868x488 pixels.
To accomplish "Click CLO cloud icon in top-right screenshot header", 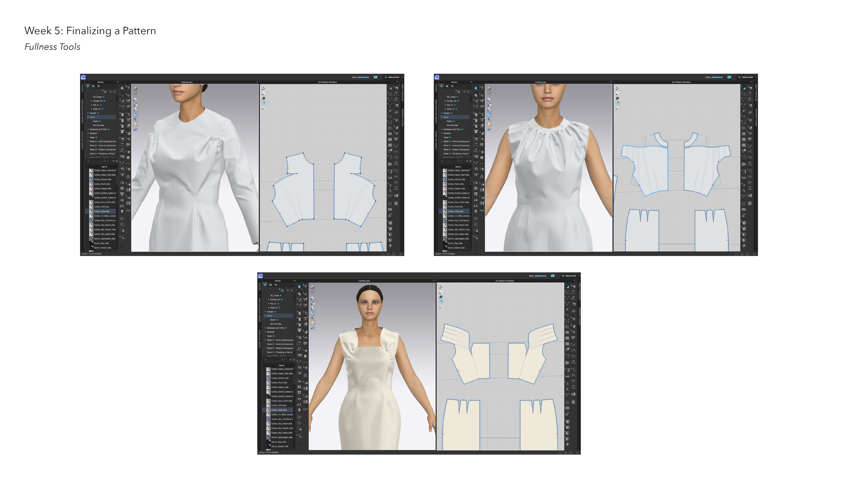I will click(729, 77).
